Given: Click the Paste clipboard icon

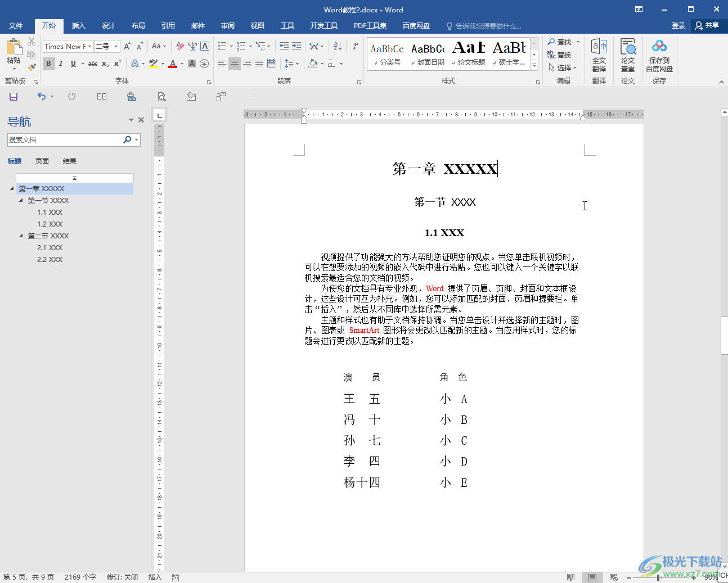Looking at the screenshot, I should click(14, 47).
